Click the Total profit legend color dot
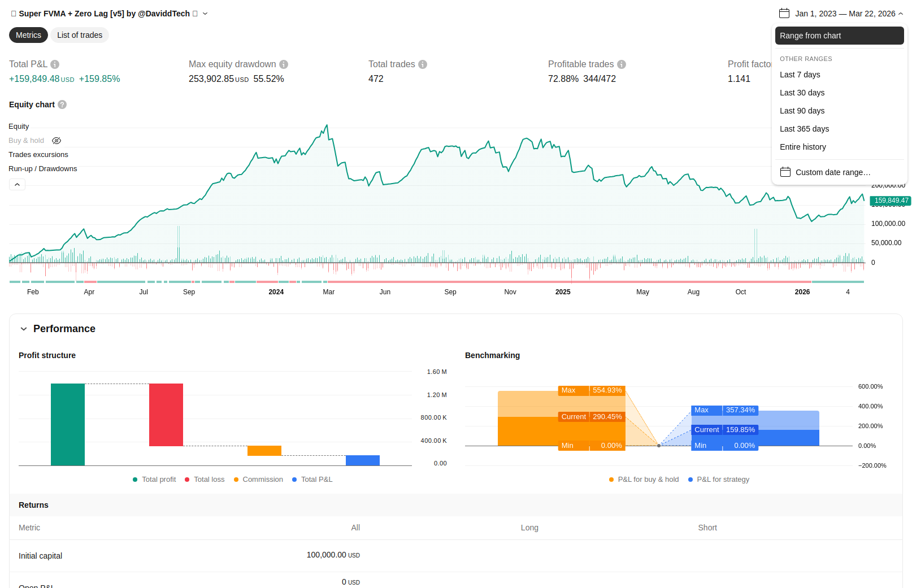 pos(135,480)
